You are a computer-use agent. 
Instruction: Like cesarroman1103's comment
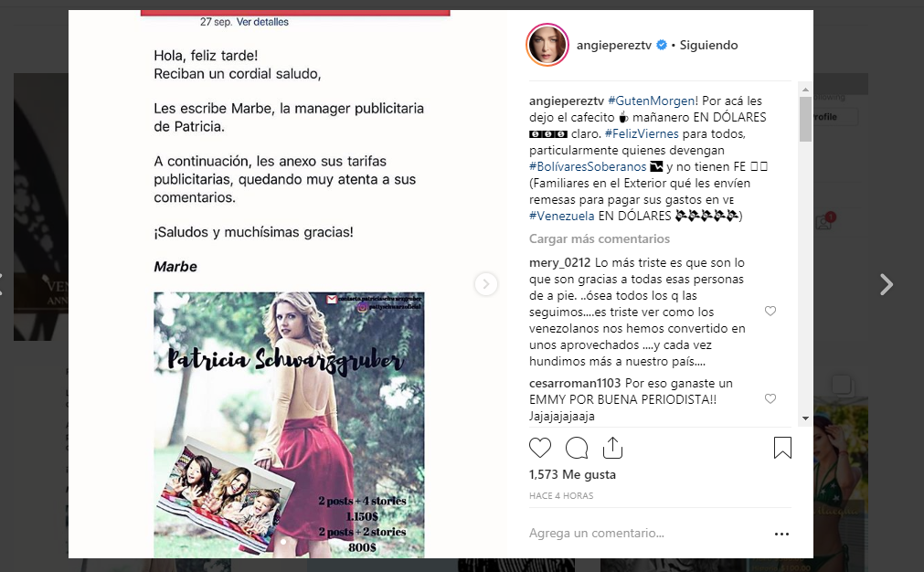(x=770, y=398)
